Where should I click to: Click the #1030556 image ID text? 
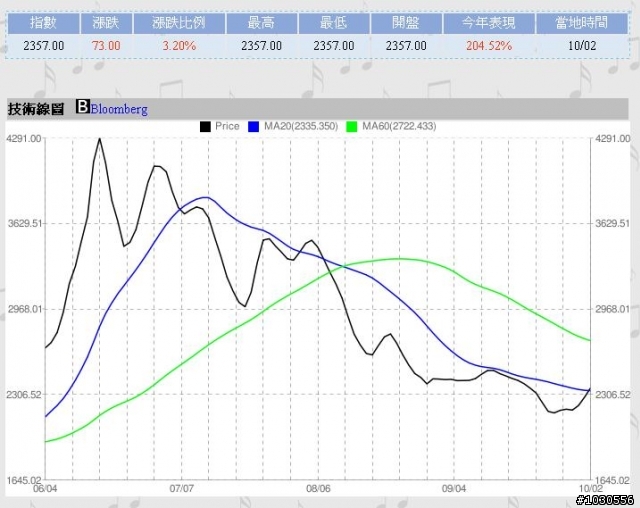(x=606, y=500)
